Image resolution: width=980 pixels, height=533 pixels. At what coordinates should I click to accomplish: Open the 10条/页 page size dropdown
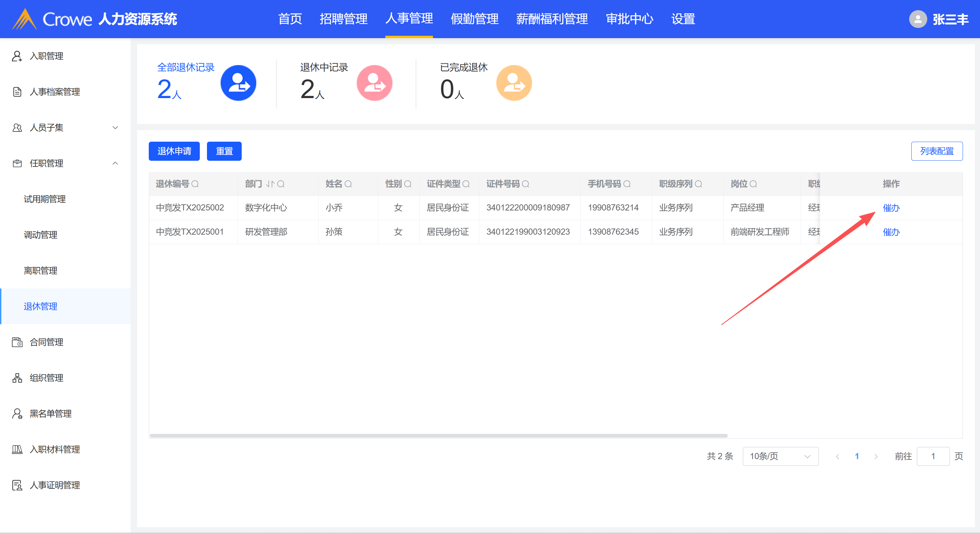[x=780, y=456]
